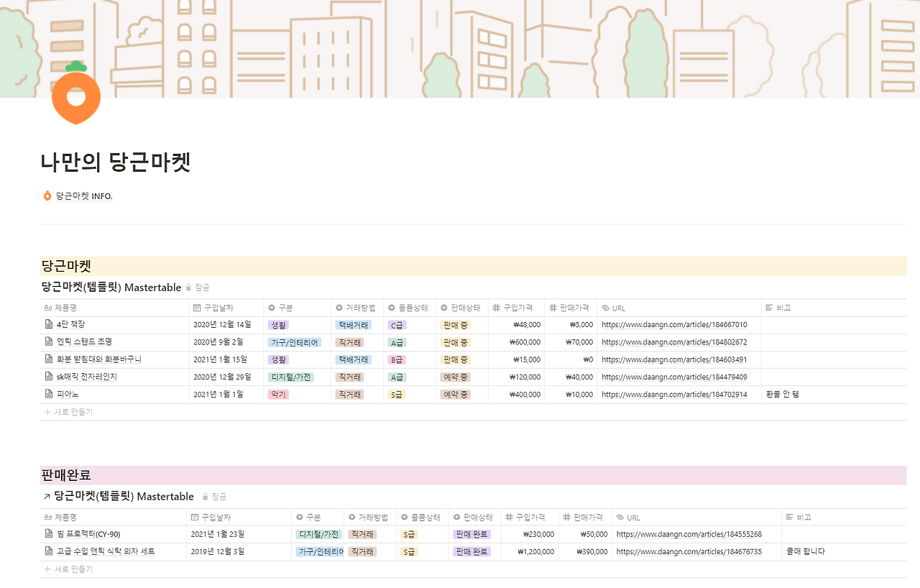Click the select icon of 구분 in 당근마켓 table

click(272, 308)
